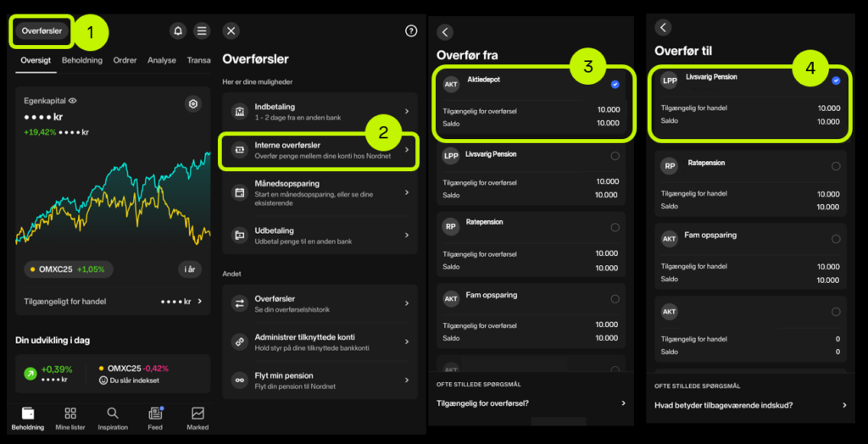This screenshot has width=868, height=444.
Task: Open 'Hvad betyder tilbageværende indskud?' FAQ
Action: (x=751, y=405)
